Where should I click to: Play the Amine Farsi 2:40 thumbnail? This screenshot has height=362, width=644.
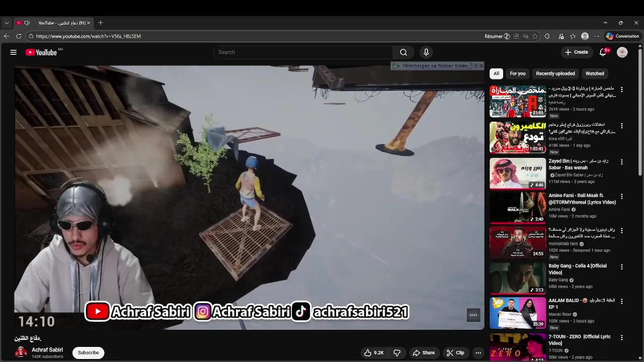518,208
